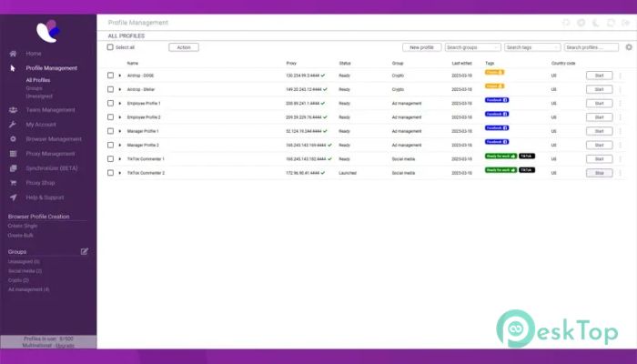Viewport: 637px width, 364px height.
Task: Open the three-dot menu for Employee Profile 1
Action: coord(621,104)
